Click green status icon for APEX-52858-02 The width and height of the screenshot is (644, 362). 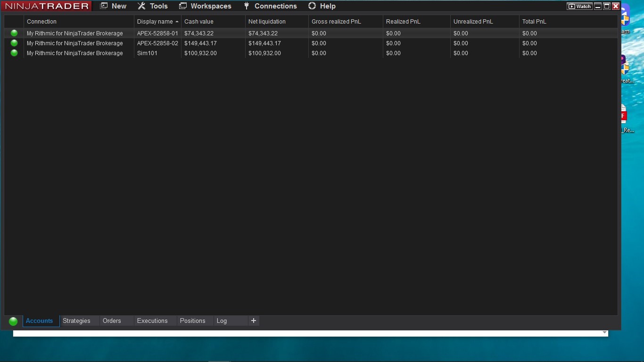pos(14,43)
